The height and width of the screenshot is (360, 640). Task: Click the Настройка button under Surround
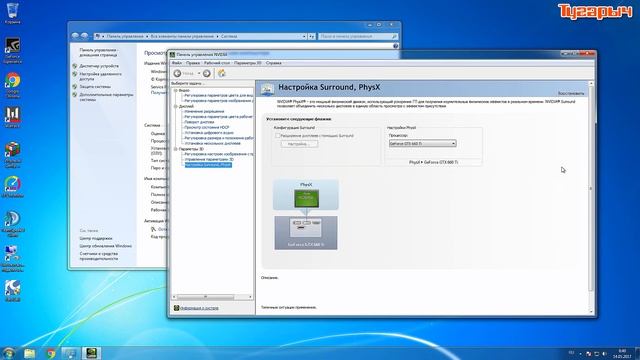pyautogui.click(x=299, y=144)
